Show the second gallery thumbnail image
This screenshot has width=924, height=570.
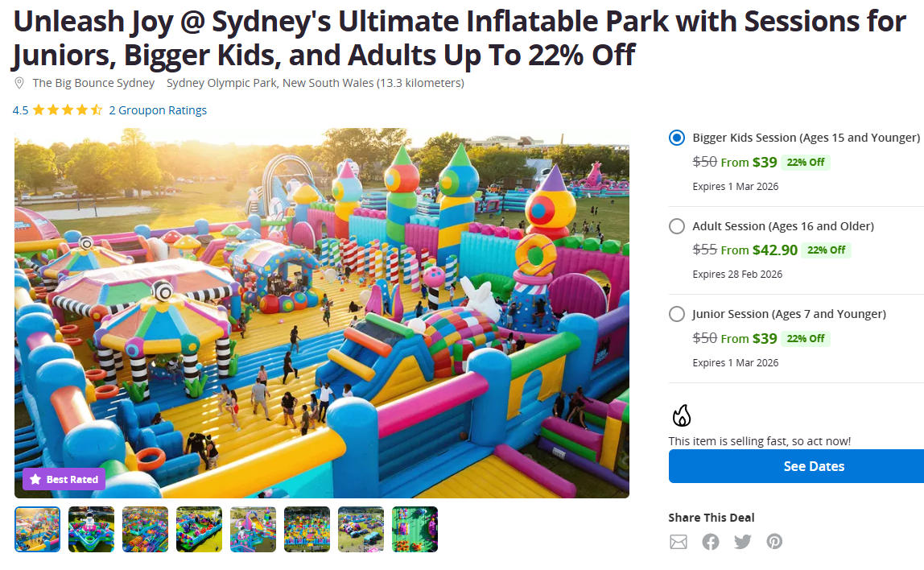(x=92, y=529)
